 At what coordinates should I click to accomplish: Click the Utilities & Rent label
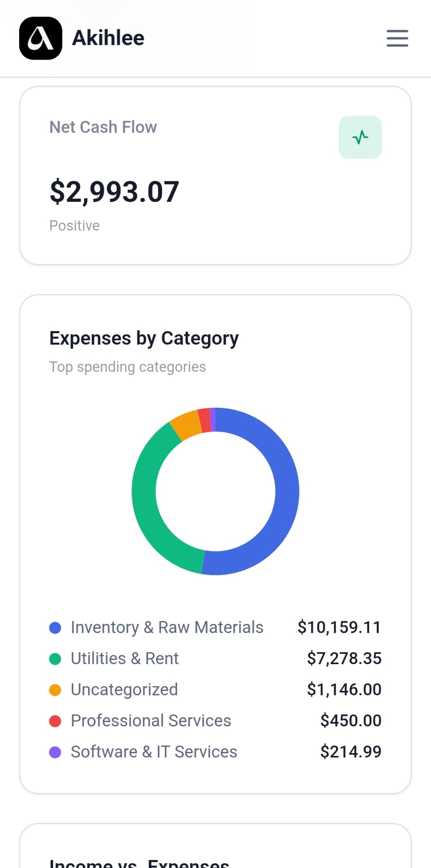124,659
